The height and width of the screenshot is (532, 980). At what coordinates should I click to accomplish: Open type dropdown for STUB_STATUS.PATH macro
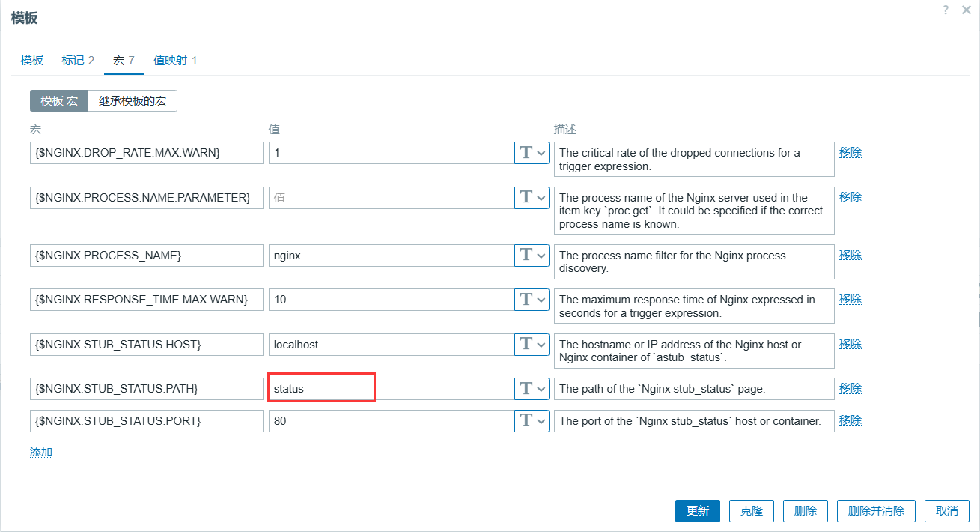click(532, 389)
